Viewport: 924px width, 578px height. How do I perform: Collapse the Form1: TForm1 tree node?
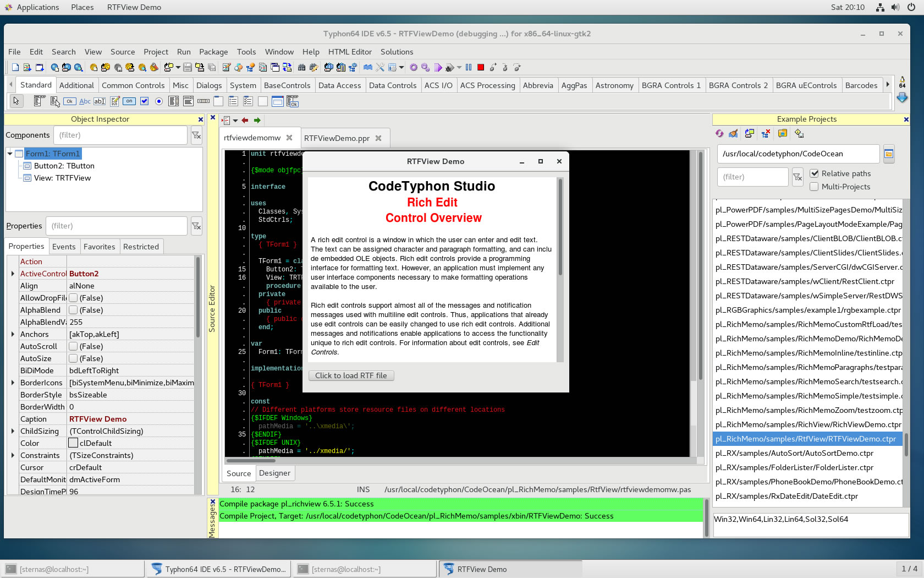(x=10, y=154)
